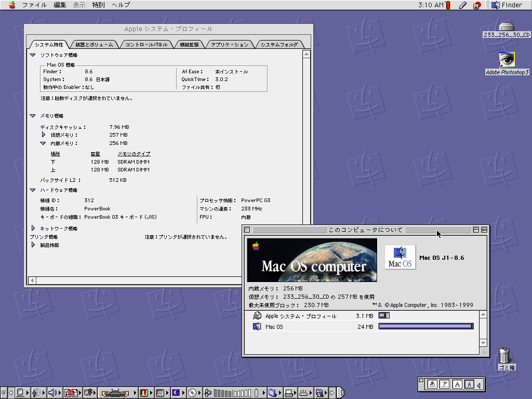Click the collapse box of the about window
Image resolution: width=532 pixels, height=399 pixels.
pyautogui.click(x=484, y=230)
